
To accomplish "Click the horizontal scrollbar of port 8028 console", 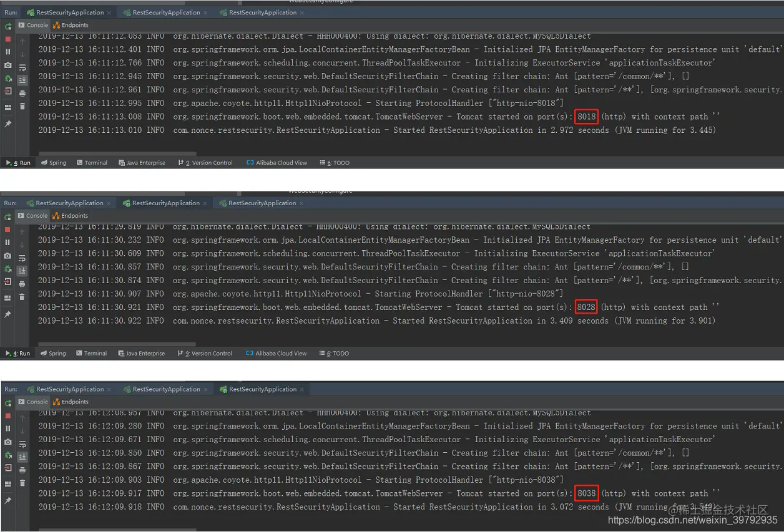I will pos(117,344).
